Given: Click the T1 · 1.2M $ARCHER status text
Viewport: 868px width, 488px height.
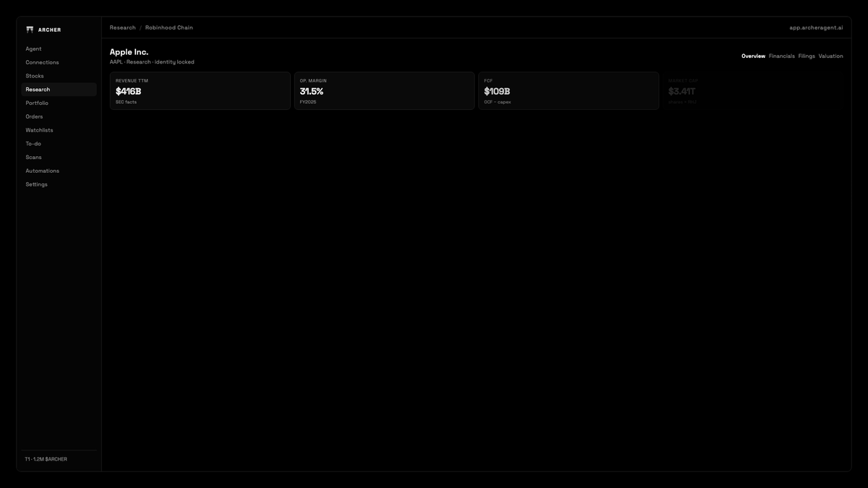Looking at the screenshot, I should pyautogui.click(x=46, y=459).
